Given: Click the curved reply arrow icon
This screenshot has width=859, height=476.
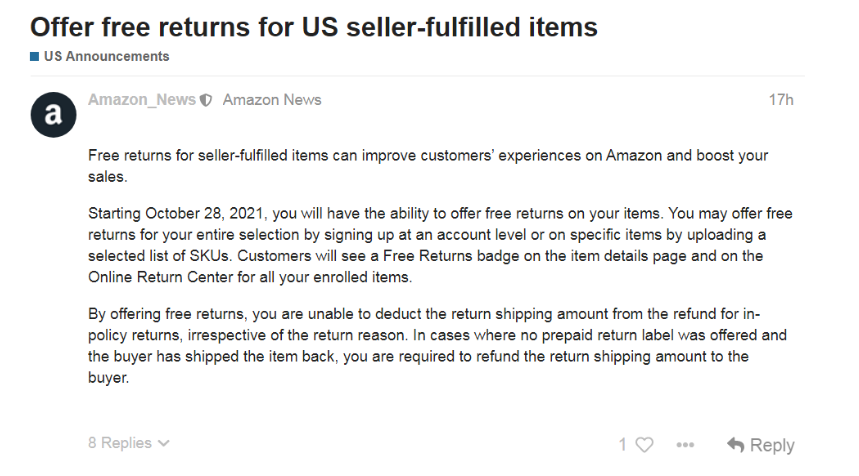Looking at the screenshot, I should (736, 445).
